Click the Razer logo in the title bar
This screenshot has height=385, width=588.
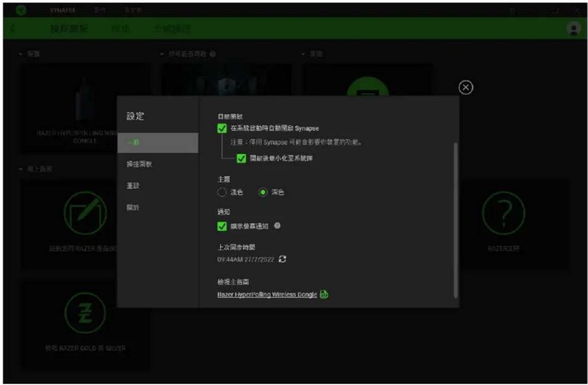pyautogui.click(x=22, y=10)
